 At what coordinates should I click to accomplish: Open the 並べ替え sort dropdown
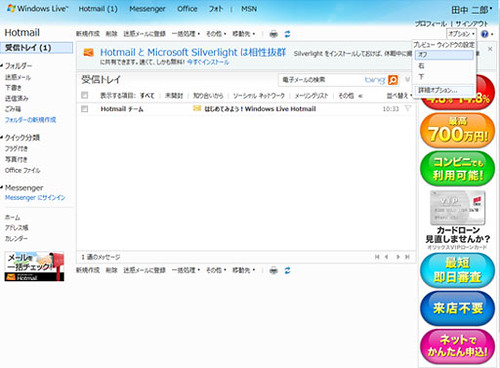click(399, 96)
